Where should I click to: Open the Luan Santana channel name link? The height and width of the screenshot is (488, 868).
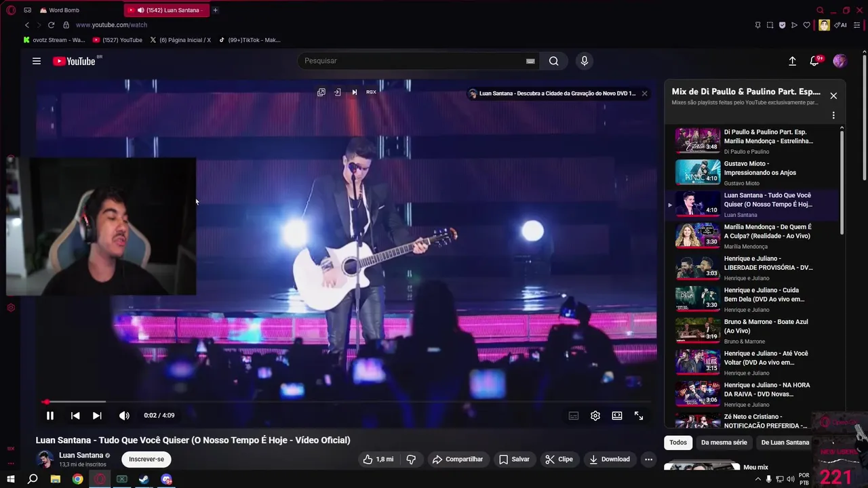81,455
